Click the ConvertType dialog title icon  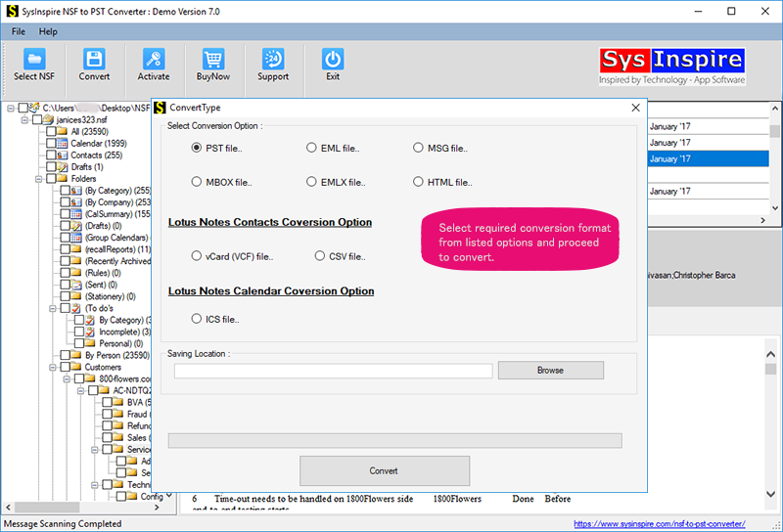(x=160, y=108)
